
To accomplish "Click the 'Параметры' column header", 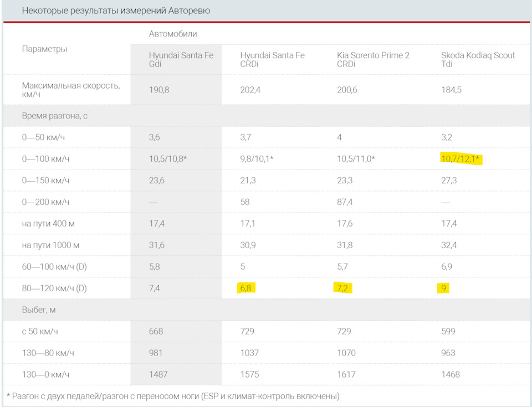I will [x=44, y=49].
